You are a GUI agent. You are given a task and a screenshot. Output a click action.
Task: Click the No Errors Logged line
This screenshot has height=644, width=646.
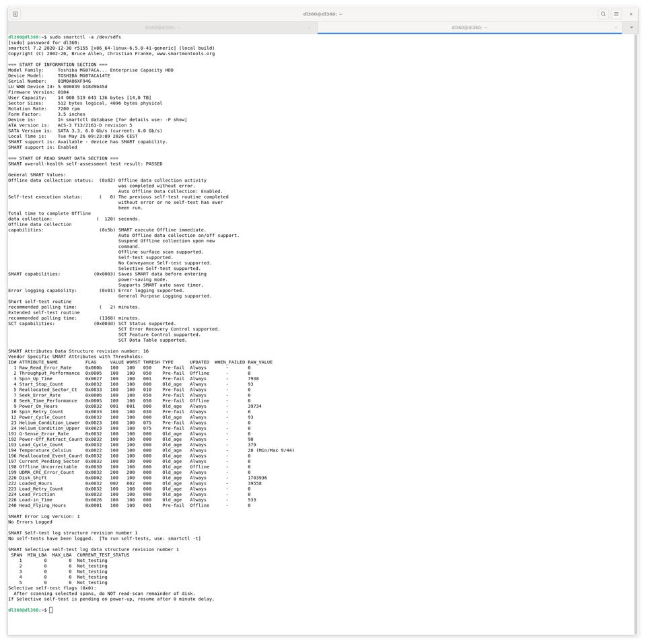pyautogui.click(x=30, y=522)
